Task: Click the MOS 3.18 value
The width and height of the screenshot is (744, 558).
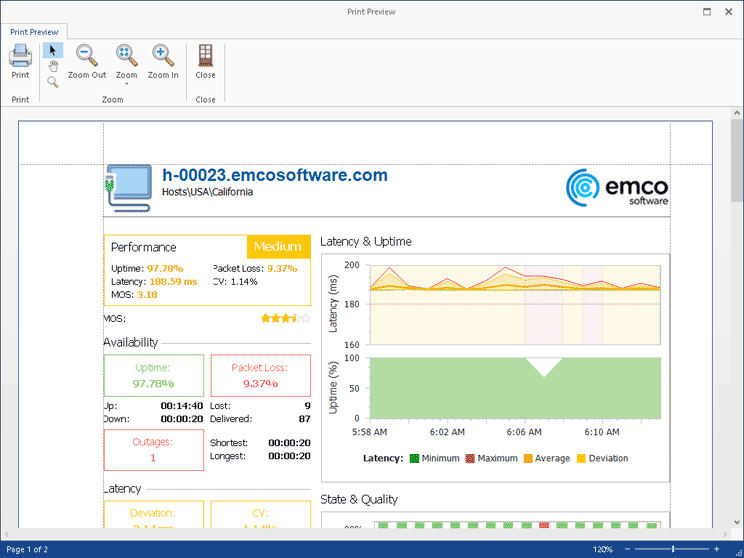Action: [147, 295]
